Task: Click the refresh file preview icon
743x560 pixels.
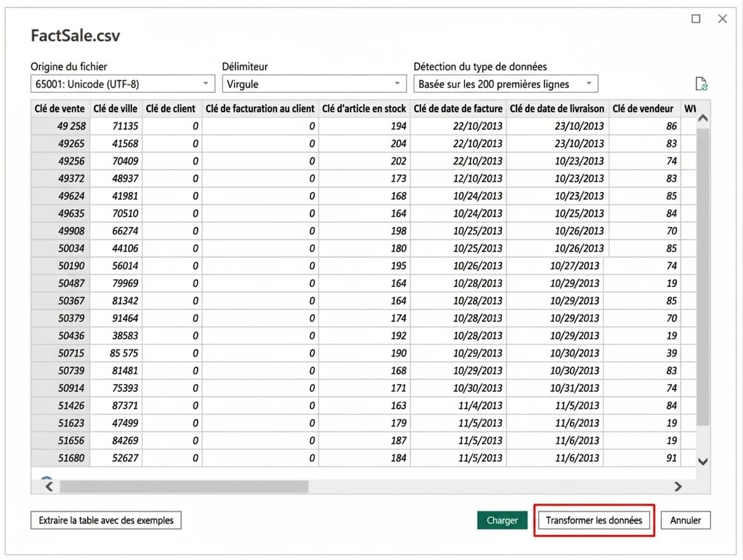Action: click(701, 84)
